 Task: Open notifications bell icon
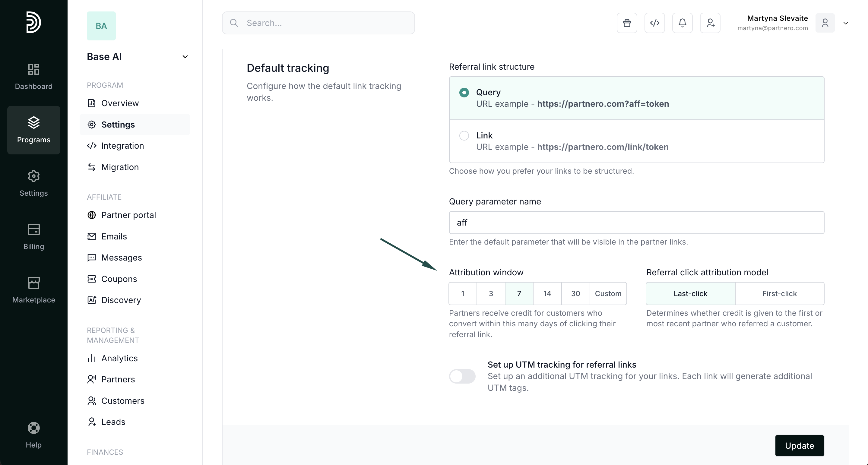click(682, 23)
